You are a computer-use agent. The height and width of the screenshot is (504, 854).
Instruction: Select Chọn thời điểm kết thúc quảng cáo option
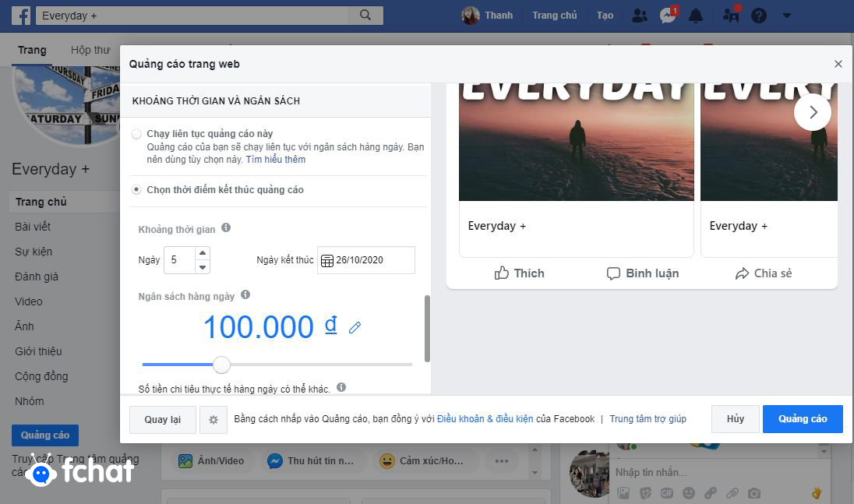tap(136, 189)
